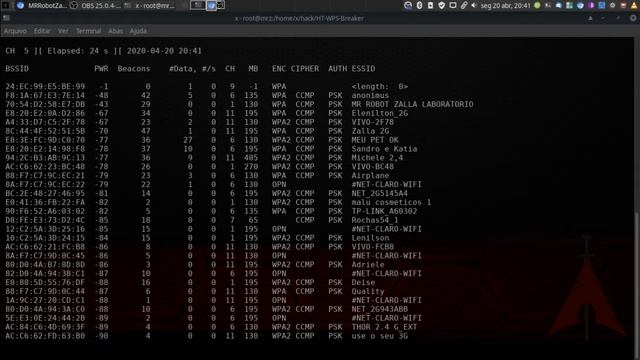Click ESSID TP-LINK_A60302
This screenshot has width=640, height=360.
pyautogui.click(x=384, y=211)
